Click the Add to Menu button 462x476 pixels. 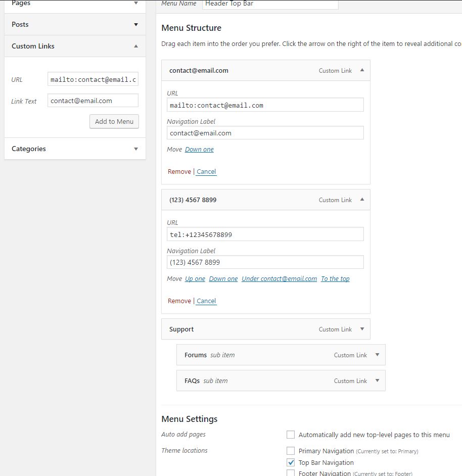click(x=114, y=121)
